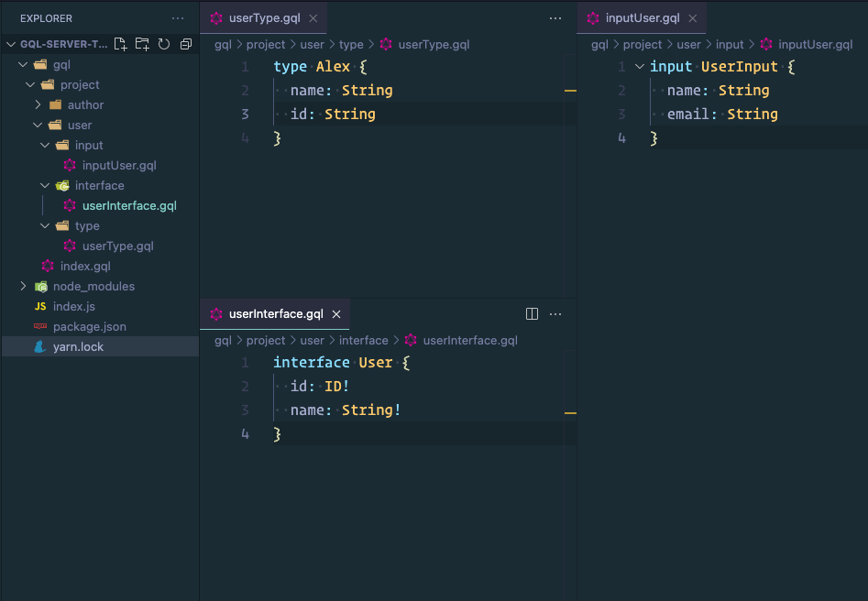868x601 pixels.
Task: Click 'interface' breadcrumb in userInterface.gql editor
Action: [x=363, y=341]
